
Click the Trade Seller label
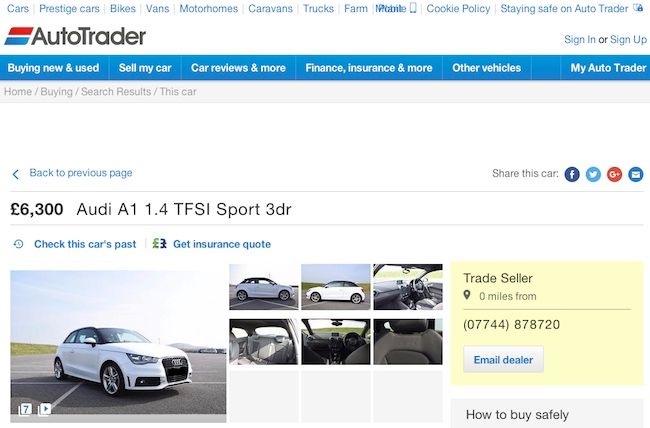pos(498,278)
